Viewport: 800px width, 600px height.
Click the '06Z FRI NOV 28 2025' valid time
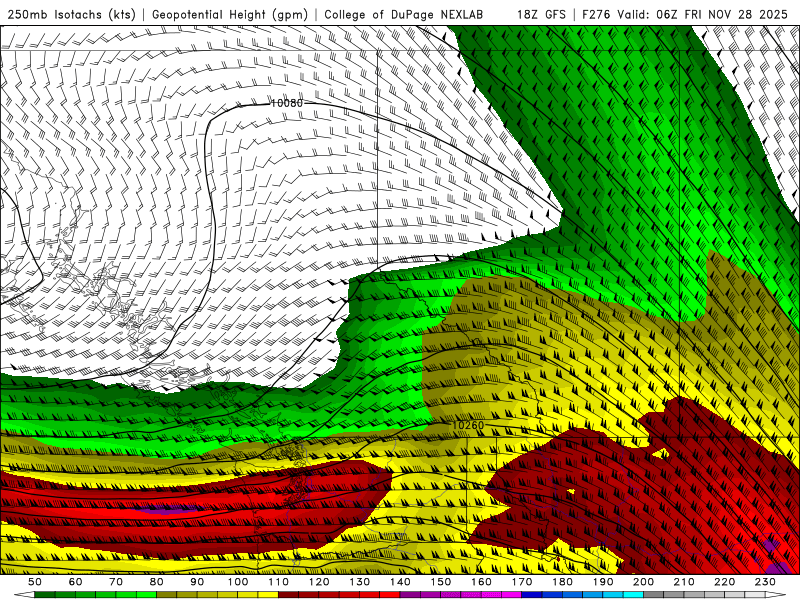pyautogui.click(x=722, y=14)
